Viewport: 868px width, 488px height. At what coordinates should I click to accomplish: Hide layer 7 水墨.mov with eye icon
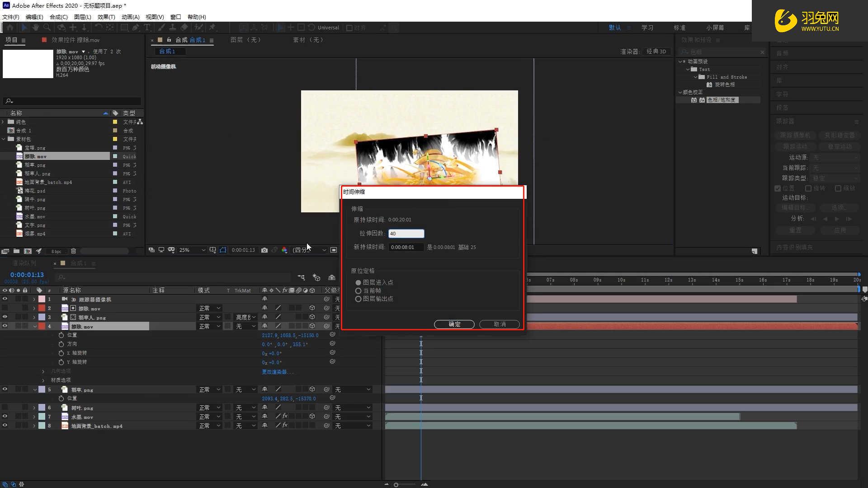pyautogui.click(x=5, y=416)
